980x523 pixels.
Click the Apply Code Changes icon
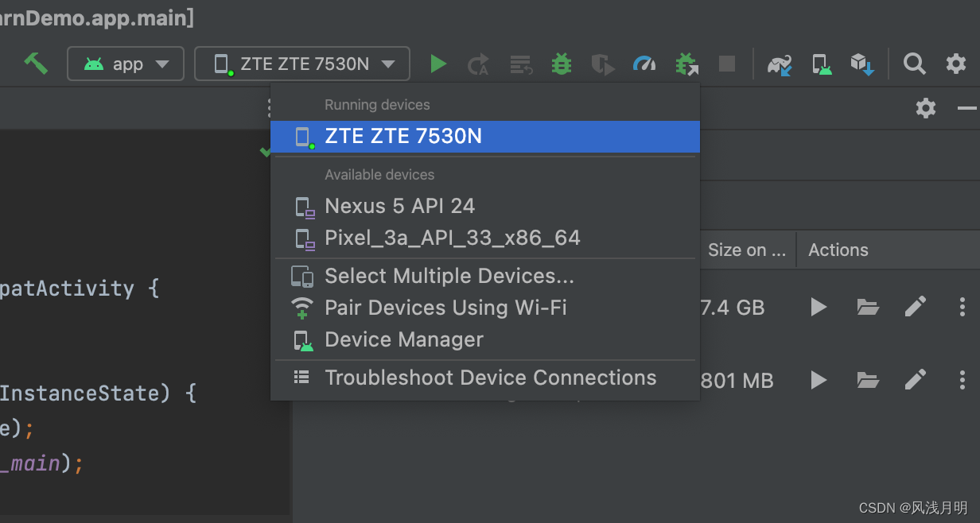coord(521,64)
